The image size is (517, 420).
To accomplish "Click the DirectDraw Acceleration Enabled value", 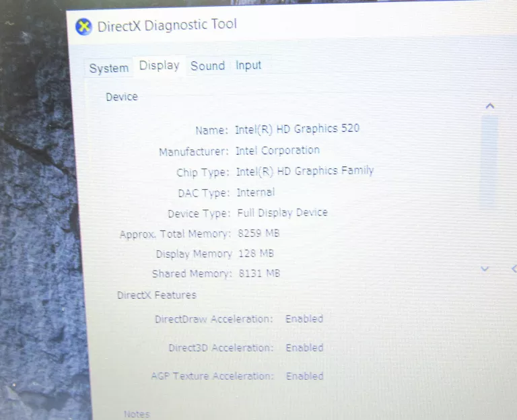I will pos(304,319).
